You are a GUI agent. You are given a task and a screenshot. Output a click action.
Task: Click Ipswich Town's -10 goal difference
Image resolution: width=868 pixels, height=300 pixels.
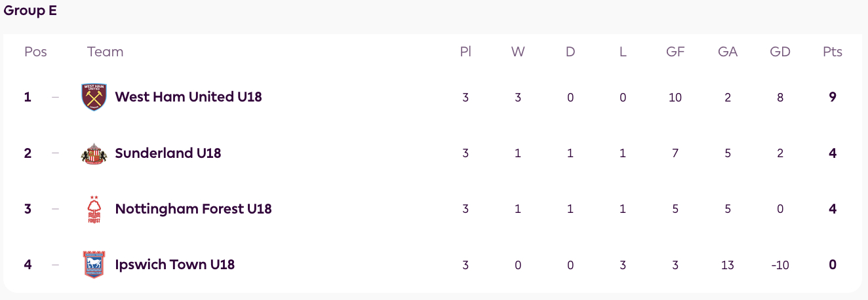[780, 265]
